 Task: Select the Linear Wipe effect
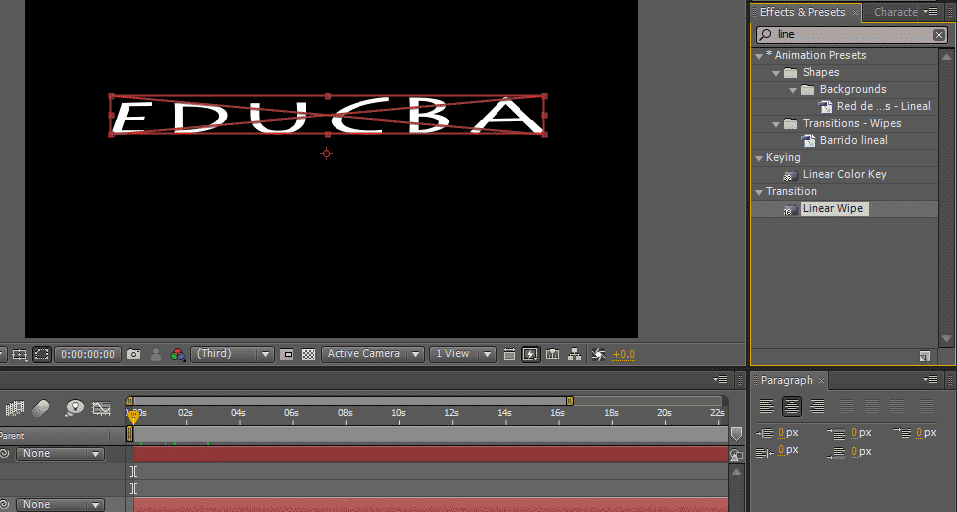pyautogui.click(x=832, y=209)
